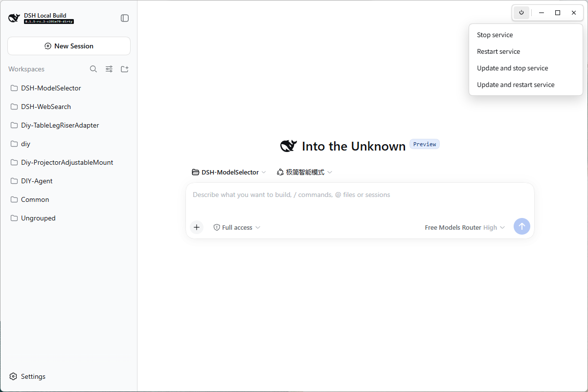Click the plus attachment icon in prompt box
The height and width of the screenshot is (392, 588).
click(197, 227)
